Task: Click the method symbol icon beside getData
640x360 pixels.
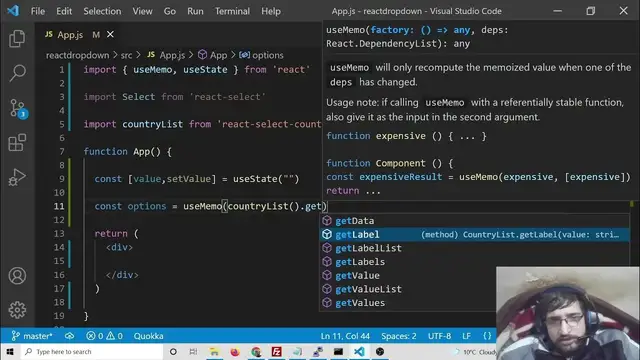Action: 327,221
